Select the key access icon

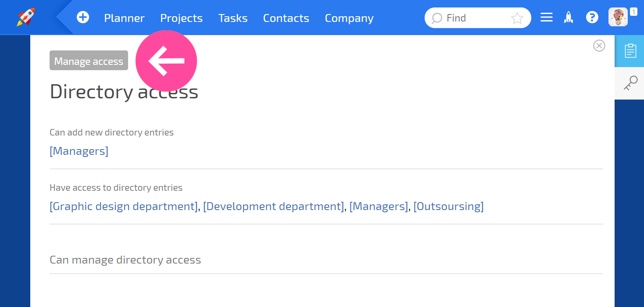pyautogui.click(x=630, y=83)
